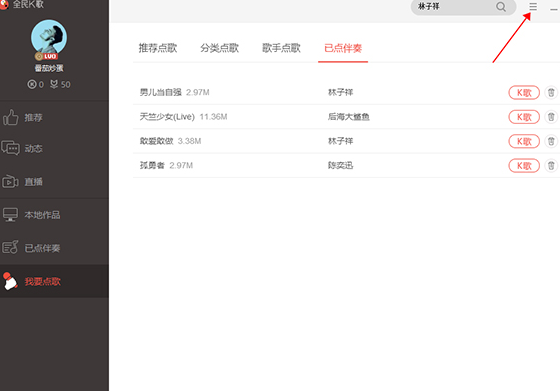Delete 男儿当自强 with trash icon
The height and width of the screenshot is (391, 560).
[551, 93]
